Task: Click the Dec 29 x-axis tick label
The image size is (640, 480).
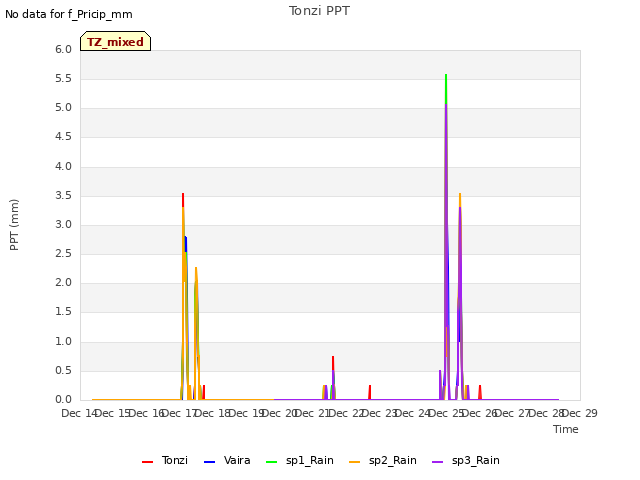Action: tap(580, 413)
